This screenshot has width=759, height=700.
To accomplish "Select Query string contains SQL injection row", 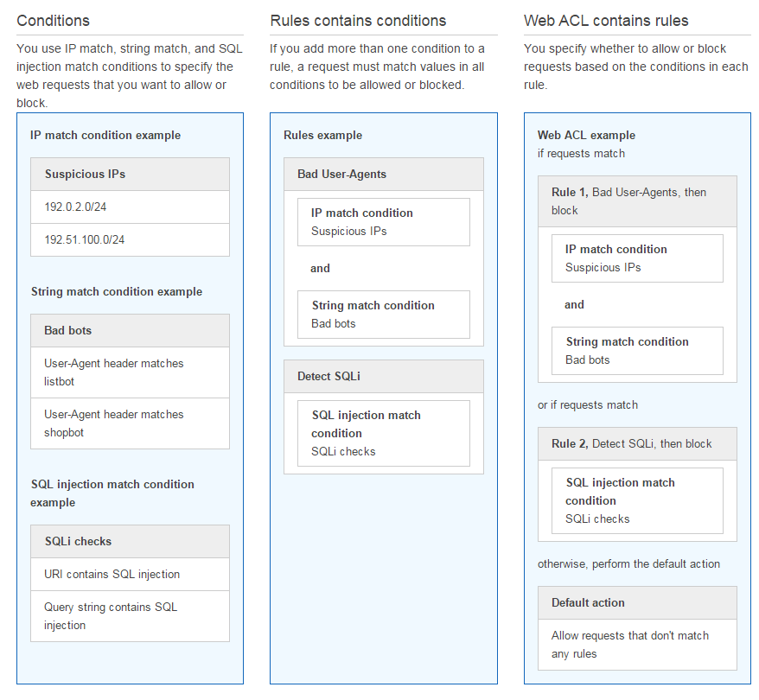I will click(x=130, y=616).
